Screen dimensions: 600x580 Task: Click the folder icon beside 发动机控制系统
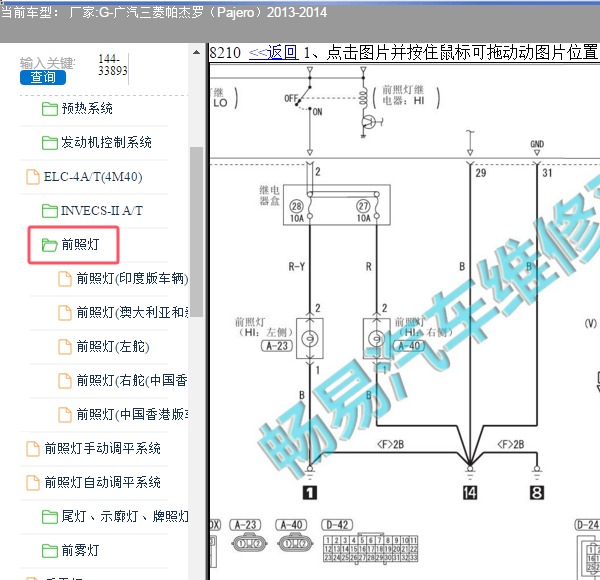click(x=50, y=143)
